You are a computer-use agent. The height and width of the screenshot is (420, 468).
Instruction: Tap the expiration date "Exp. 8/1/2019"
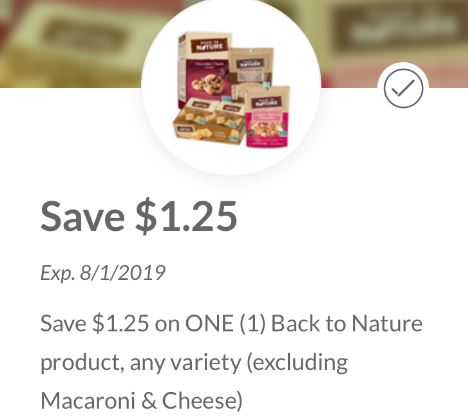point(103,273)
